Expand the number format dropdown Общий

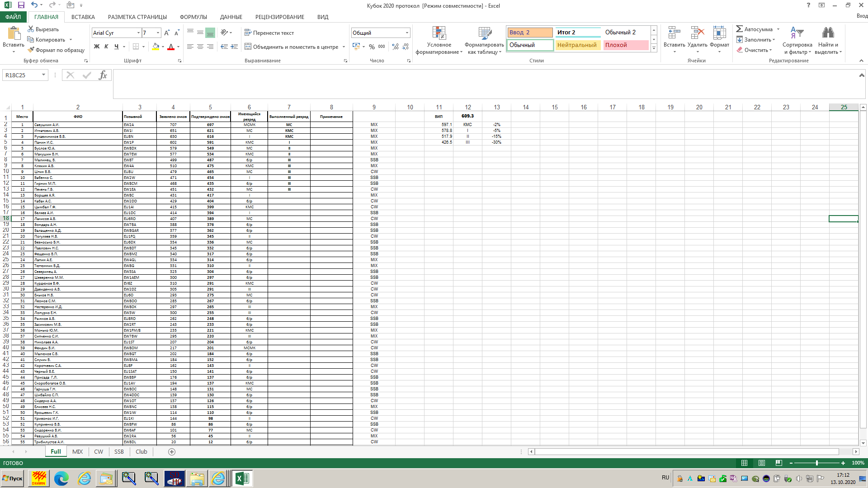point(407,33)
